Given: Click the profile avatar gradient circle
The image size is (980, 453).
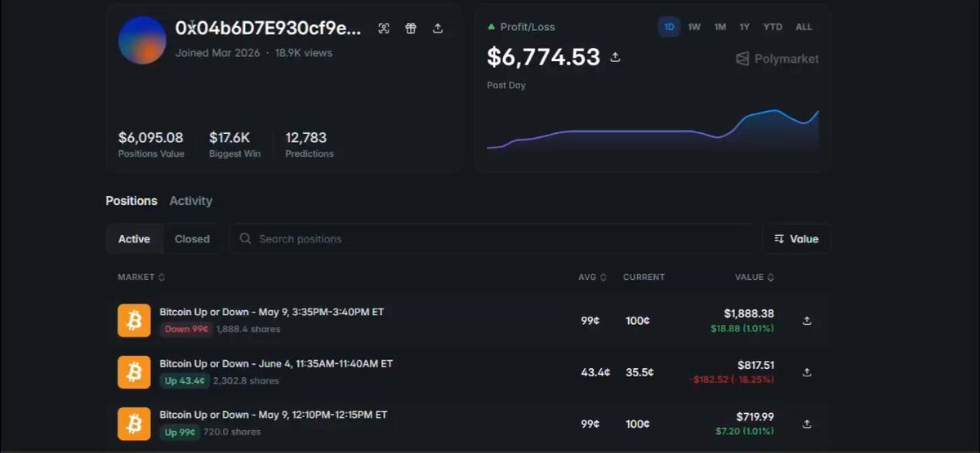Looking at the screenshot, I should (x=142, y=40).
